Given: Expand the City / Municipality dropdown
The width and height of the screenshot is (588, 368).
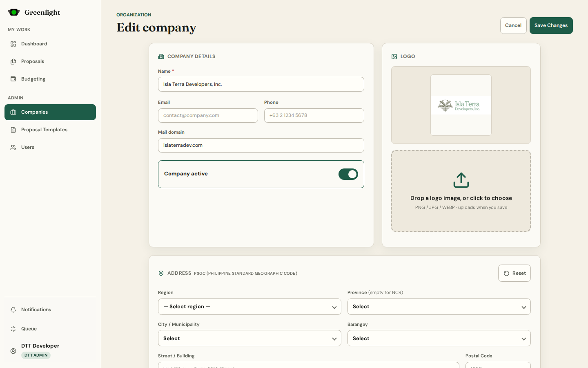Looking at the screenshot, I should tap(249, 338).
